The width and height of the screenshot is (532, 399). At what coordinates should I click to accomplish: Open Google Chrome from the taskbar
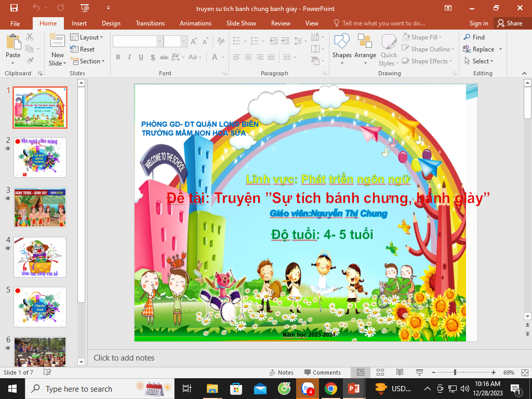330,389
